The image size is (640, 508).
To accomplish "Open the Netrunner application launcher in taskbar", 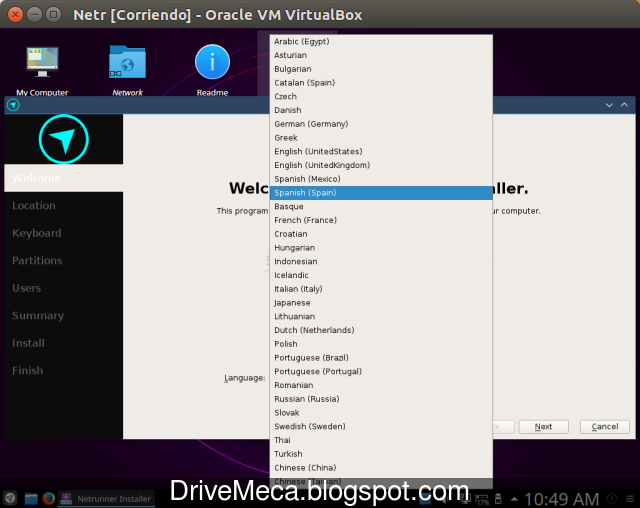I will point(10,498).
